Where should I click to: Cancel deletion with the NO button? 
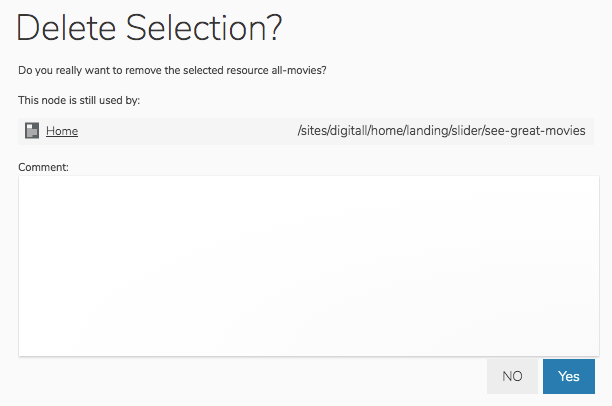pos(512,376)
